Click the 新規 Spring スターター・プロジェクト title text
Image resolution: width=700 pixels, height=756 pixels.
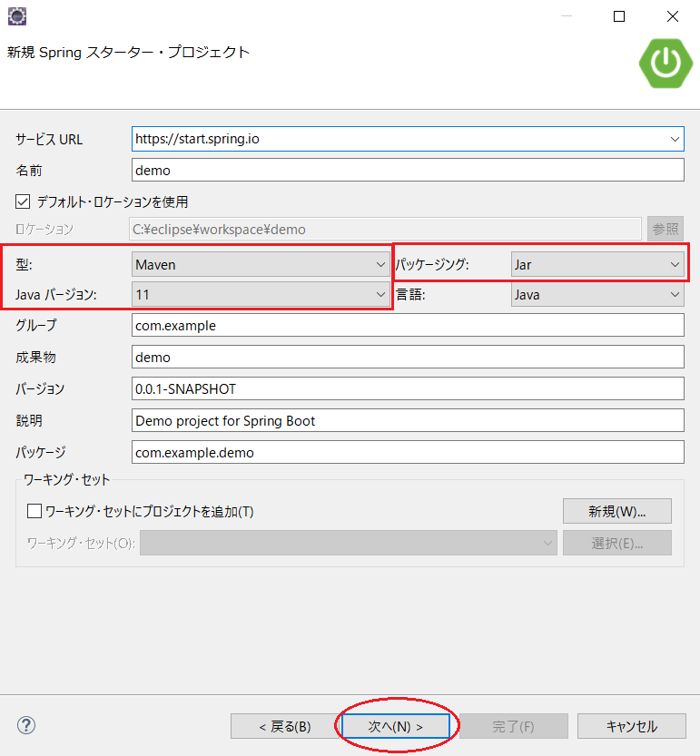click(128, 52)
